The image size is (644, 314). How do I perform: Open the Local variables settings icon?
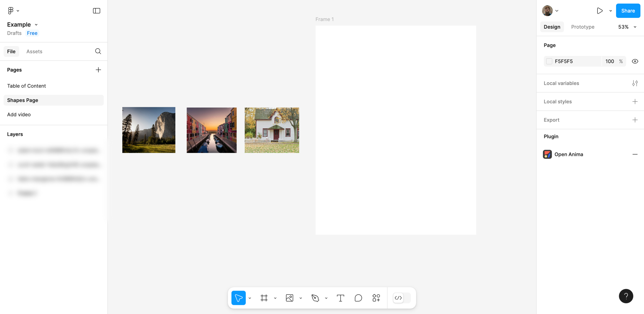(x=635, y=83)
